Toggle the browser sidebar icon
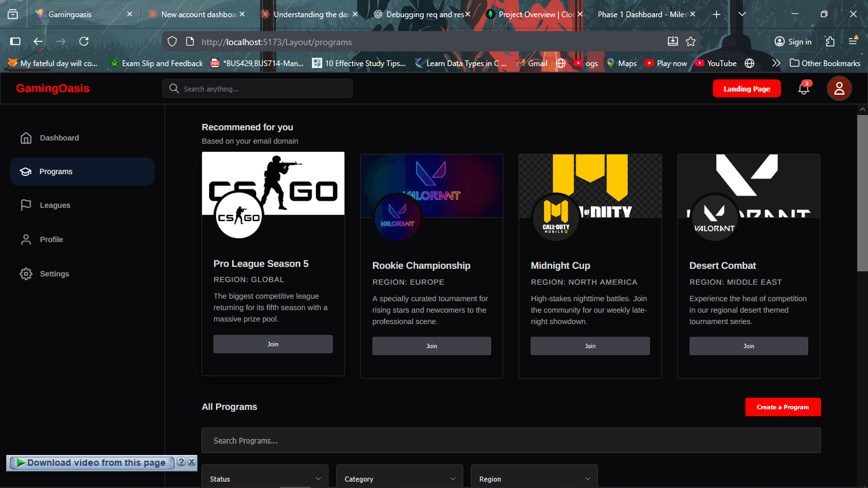This screenshot has width=868, height=488. [15, 41]
